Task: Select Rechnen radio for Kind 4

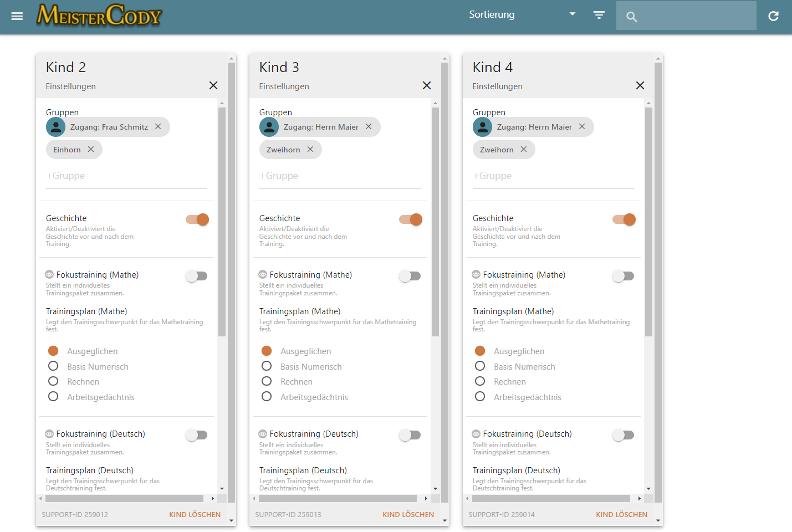Action: (480, 381)
